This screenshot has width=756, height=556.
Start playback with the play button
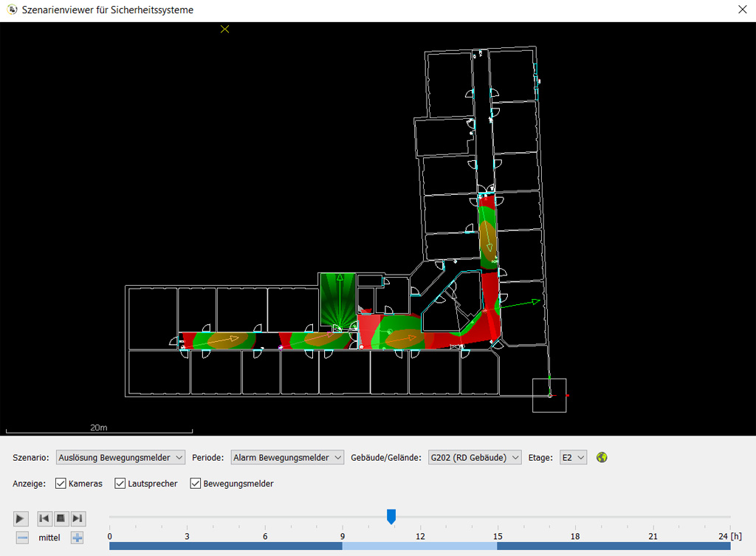[x=20, y=518]
